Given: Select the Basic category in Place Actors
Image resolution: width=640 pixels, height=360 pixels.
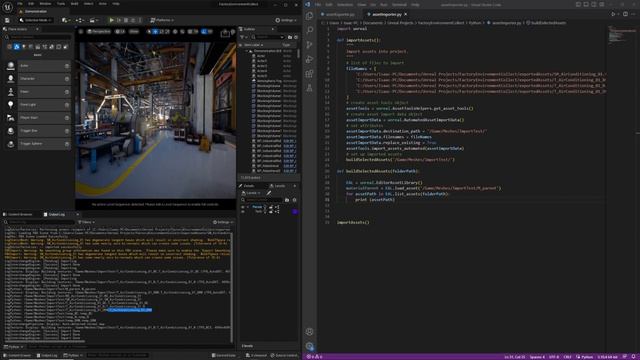Looking at the screenshot, I should [x=16, y=47].
